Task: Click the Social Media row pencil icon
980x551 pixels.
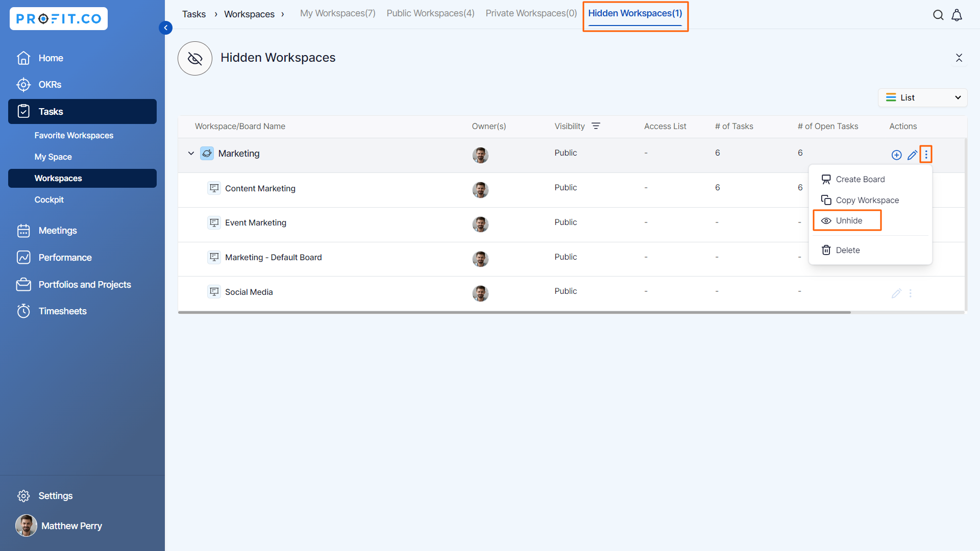Action: click(896, 293)
